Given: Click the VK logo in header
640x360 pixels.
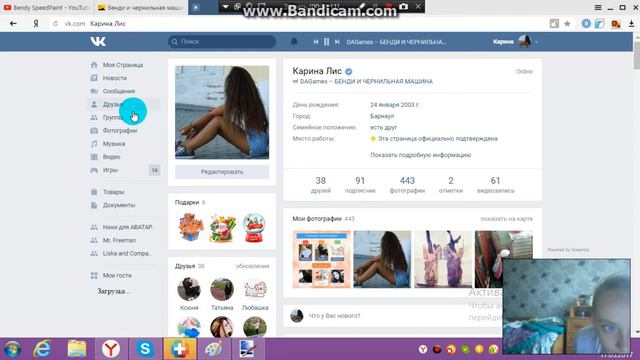Looking at the screenshot, I should coord(98,41).
